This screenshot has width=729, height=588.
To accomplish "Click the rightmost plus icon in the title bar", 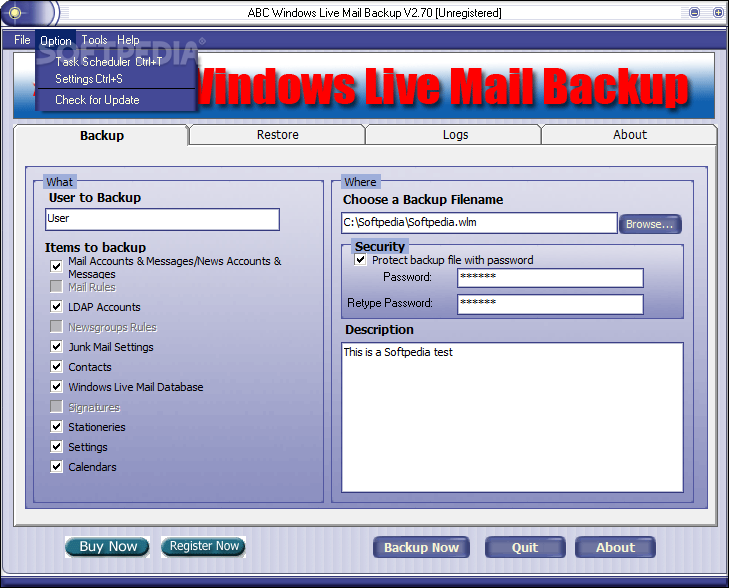I will (x=718, y=13).
